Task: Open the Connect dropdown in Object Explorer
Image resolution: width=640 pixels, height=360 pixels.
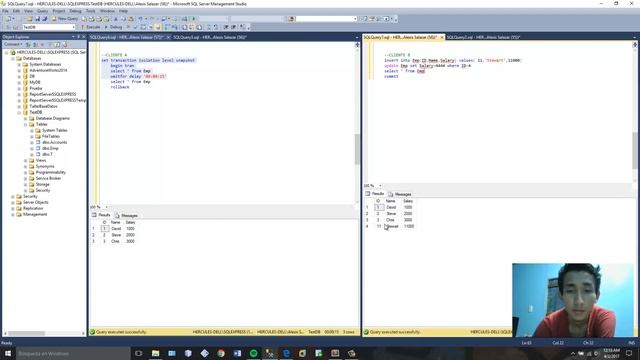Action: (x=12, y=44)
